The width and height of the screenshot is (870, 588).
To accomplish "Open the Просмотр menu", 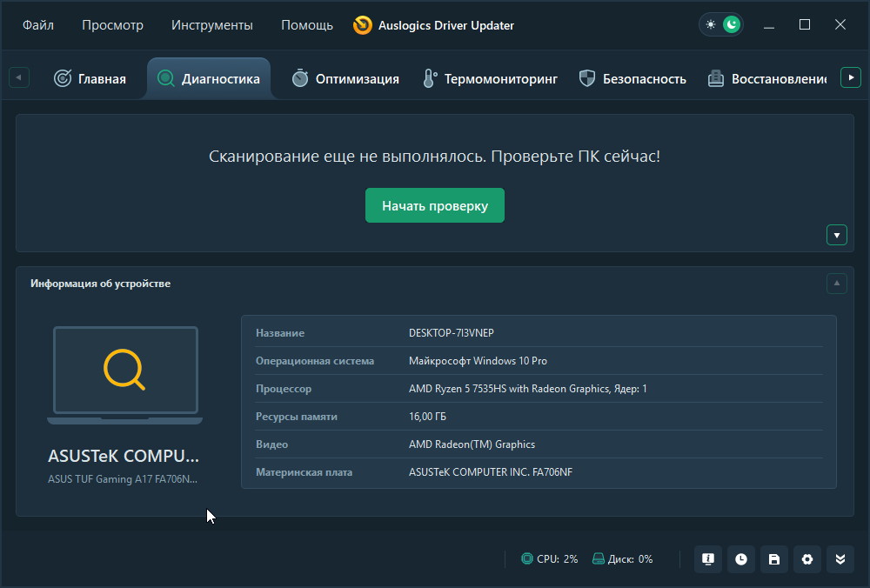I will (112, 25).
